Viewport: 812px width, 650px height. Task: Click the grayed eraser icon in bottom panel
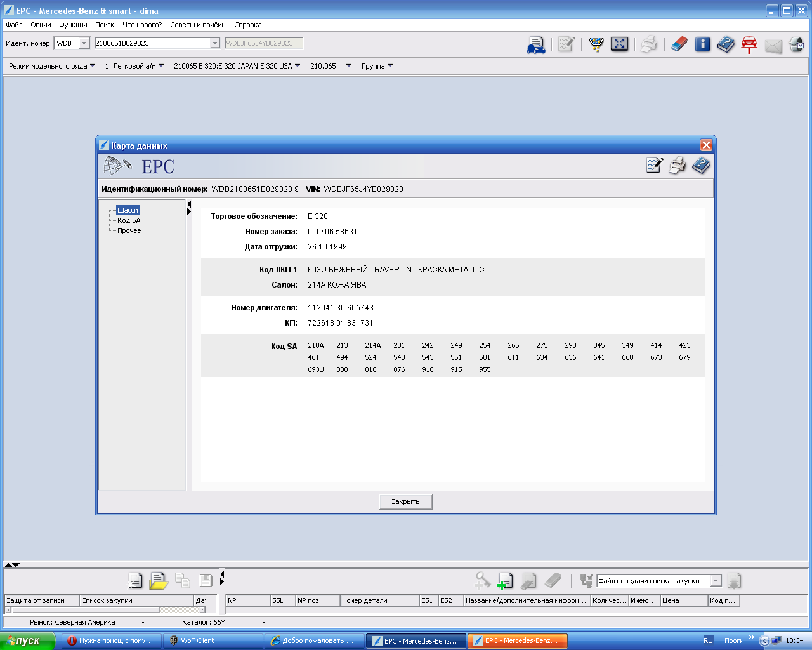[x=553, y=580]
